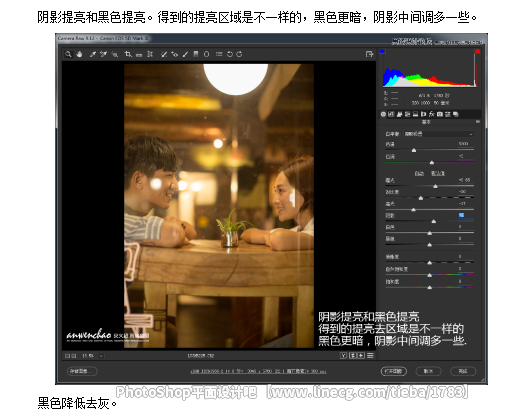Select the Zoom tool in Camera Raw toolbar
This screenshot has width=524, height=411.
point(69,54)
